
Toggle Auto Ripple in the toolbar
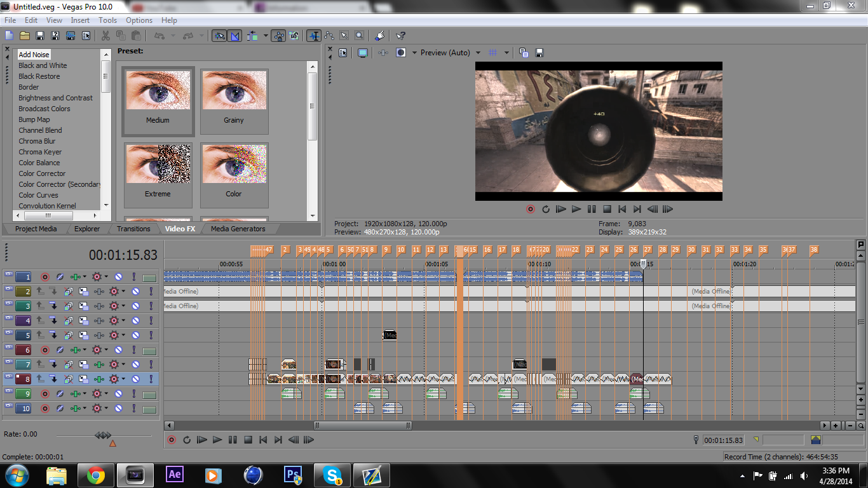coord(253,36)
